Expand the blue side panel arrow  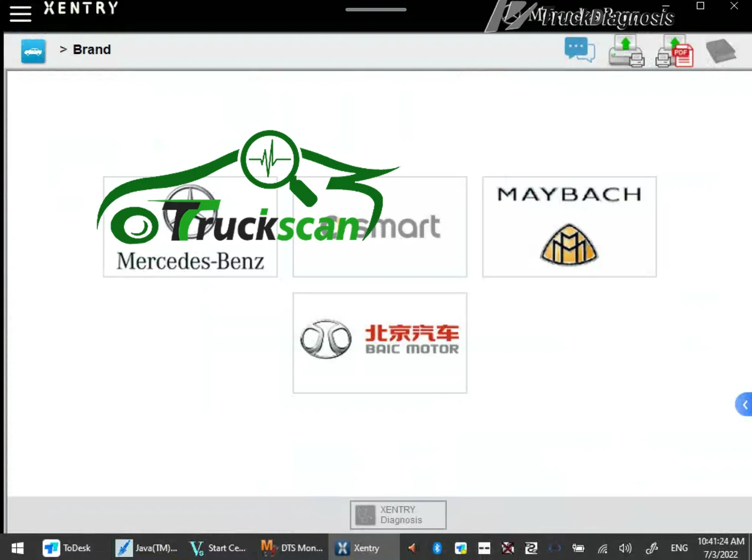(x=744, y=405)
